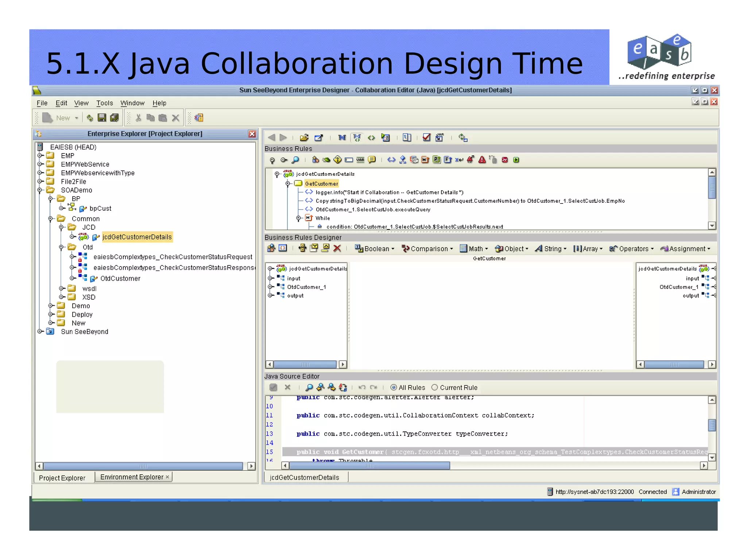Click the Back arrow in Collaboration Editor
Image resolution: width=747 pixels, height=560 pixels.
[x=271, y=137]
